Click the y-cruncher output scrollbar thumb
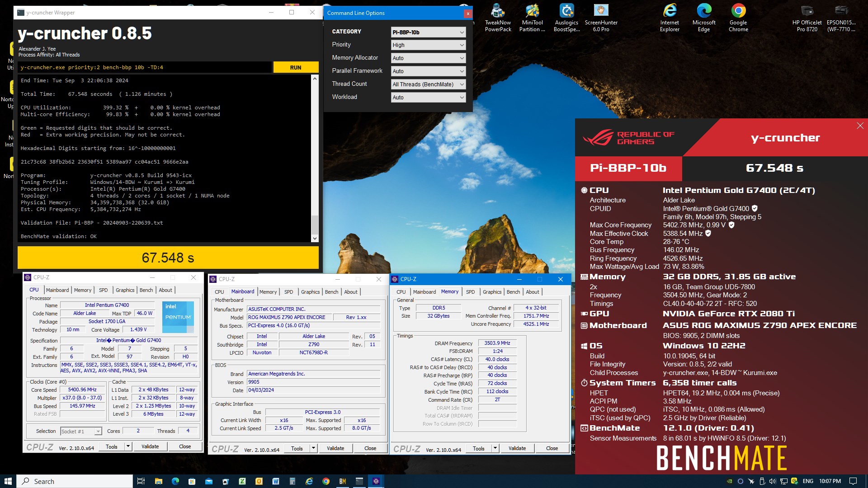This screenshot has height=488, width=868. click(315, 224)
